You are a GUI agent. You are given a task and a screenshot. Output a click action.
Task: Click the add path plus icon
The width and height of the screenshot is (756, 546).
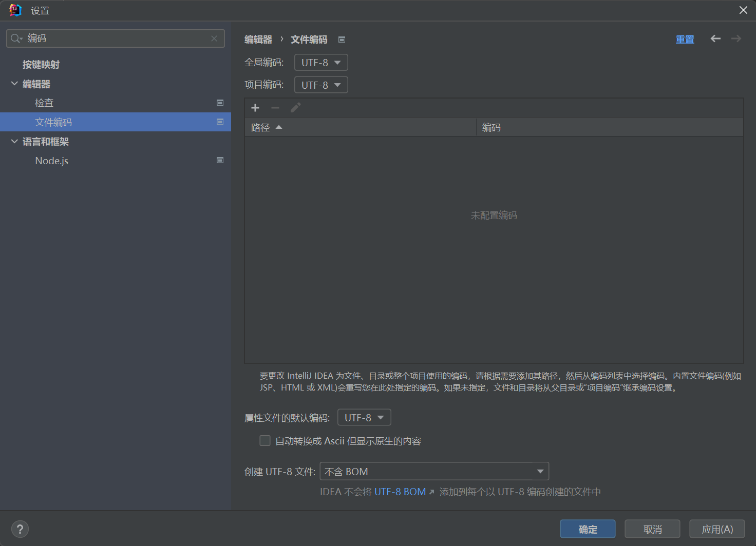pyautogui.click(x=255, y=108)
